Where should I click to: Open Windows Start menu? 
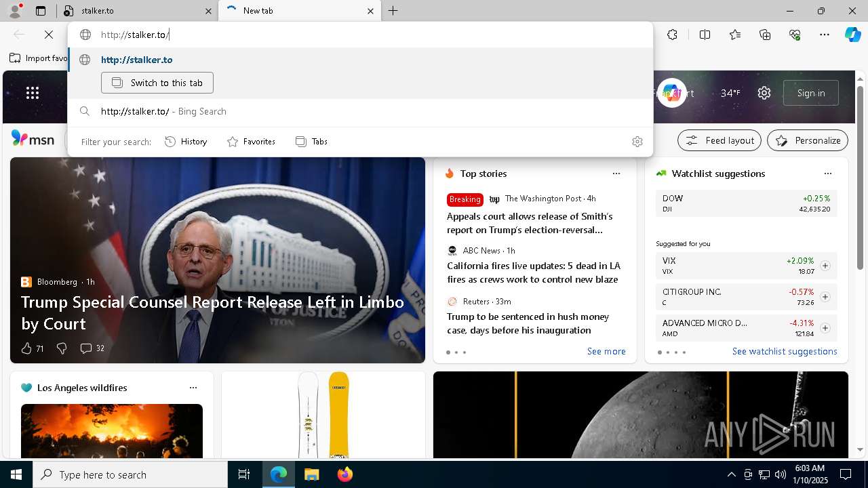point(16,474)
